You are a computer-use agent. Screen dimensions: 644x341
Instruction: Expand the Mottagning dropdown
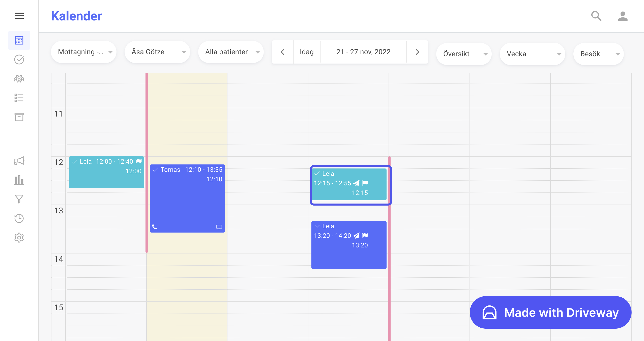(x=84, y=52)
